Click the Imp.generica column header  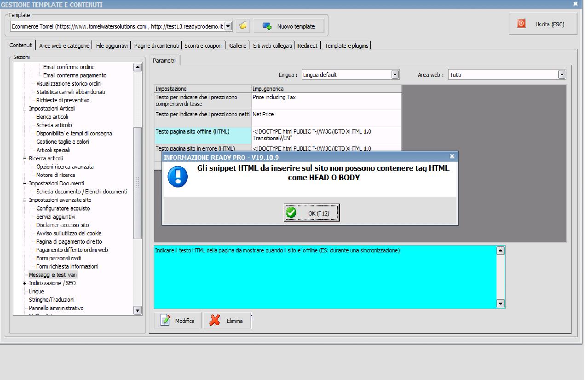[326, 88]
